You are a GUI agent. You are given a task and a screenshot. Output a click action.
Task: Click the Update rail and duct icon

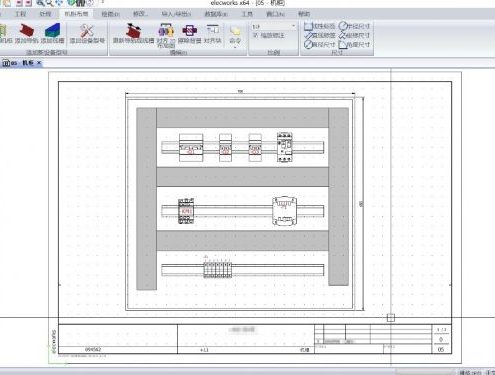coord(133,30)
